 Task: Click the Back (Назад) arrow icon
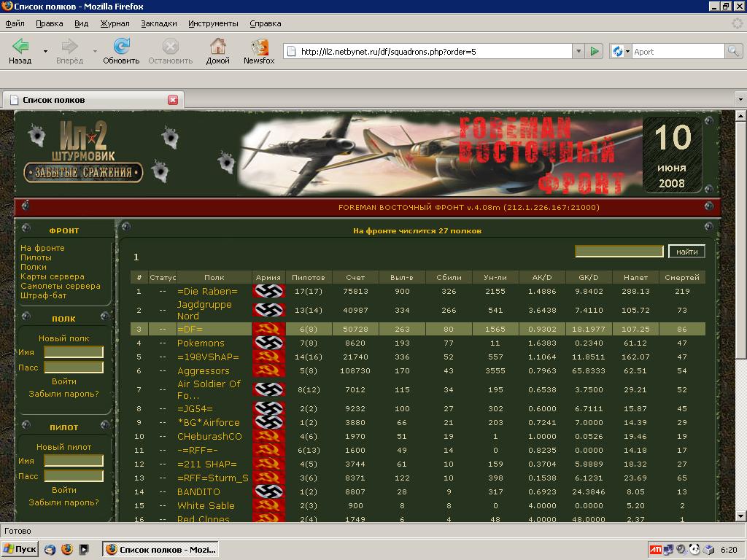click(x=20, y=46)
